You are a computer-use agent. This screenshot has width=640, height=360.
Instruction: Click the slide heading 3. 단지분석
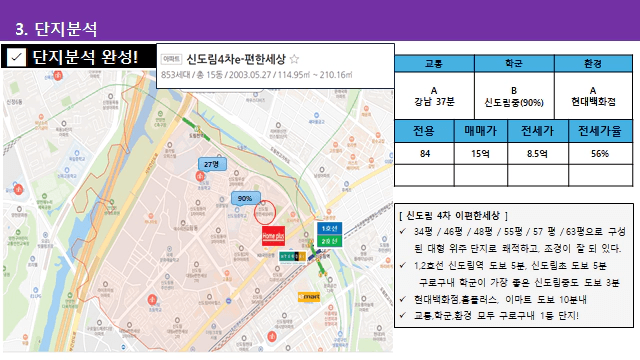(x=56, y=29)
